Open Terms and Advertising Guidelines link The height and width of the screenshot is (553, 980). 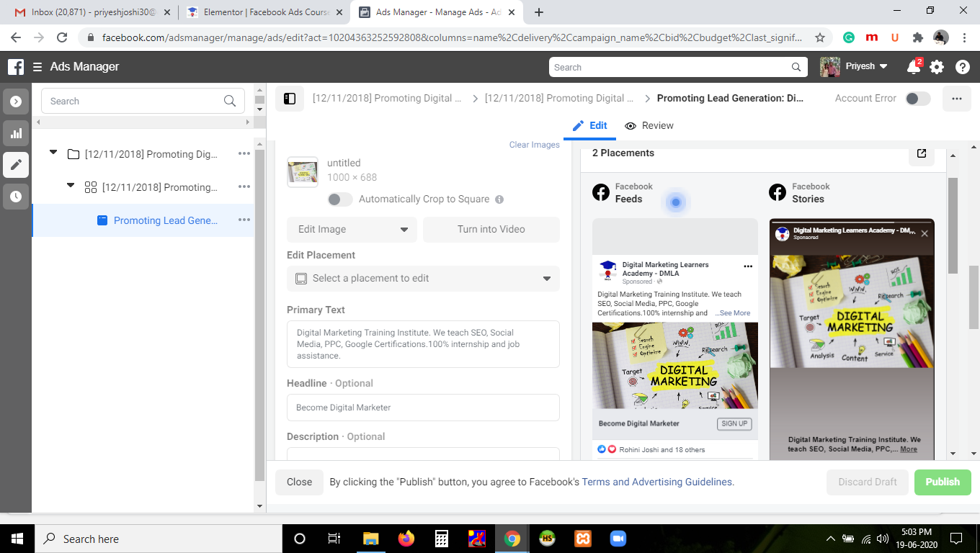coord(658,482)
